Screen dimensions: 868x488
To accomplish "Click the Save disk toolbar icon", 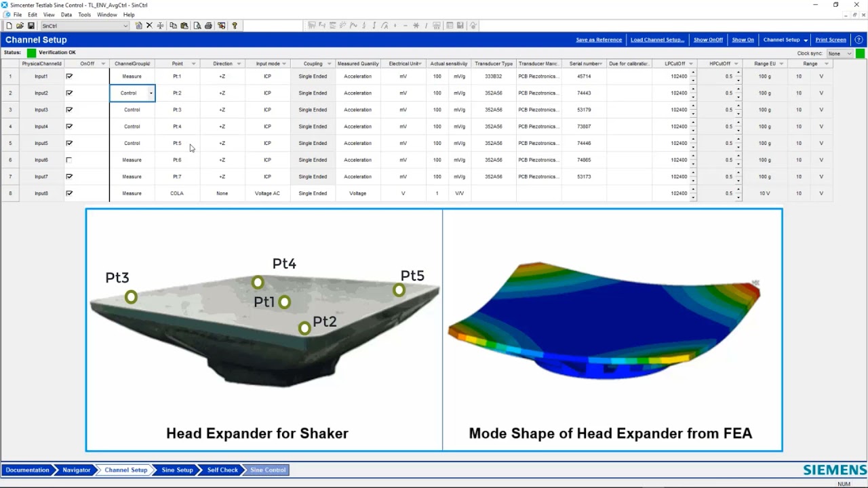I will point(31,26).
